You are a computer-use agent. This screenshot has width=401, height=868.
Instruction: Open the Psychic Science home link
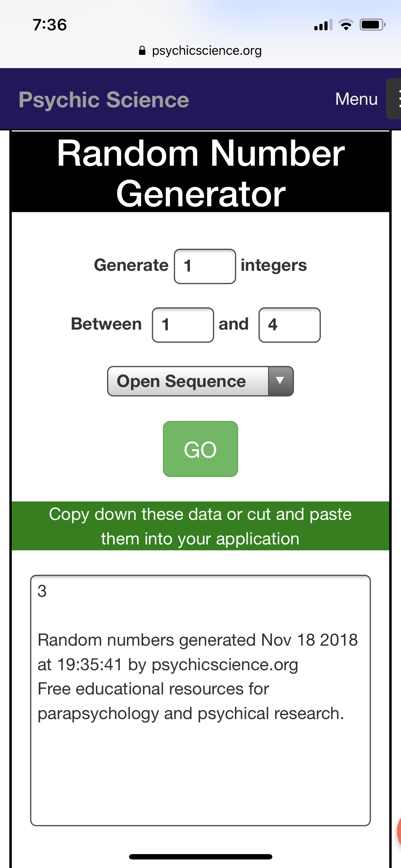coord(104,99)
